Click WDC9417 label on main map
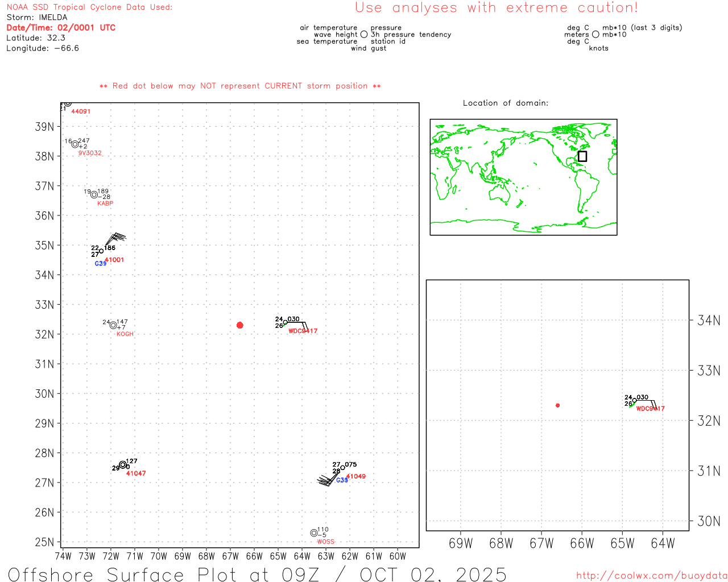Image resolution: width=728 pixels, height=582 pixels. [303, 331]
